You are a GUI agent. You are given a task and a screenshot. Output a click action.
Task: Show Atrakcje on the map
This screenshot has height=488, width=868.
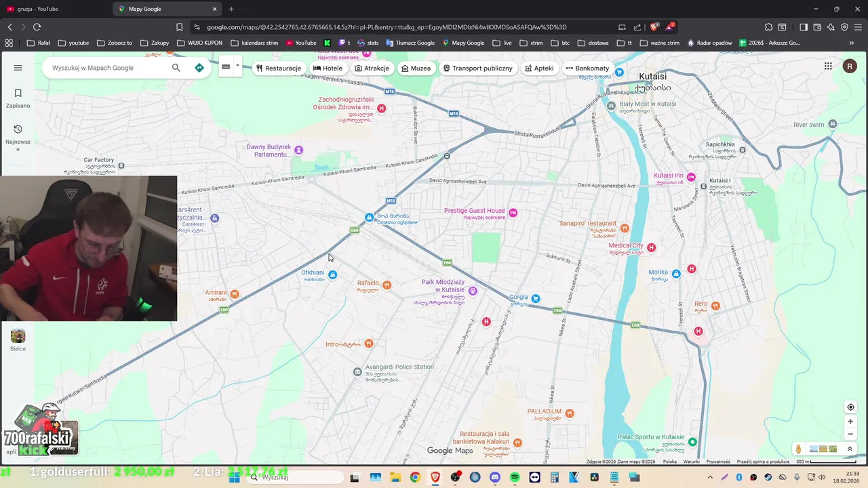click(x=372, y=68)
